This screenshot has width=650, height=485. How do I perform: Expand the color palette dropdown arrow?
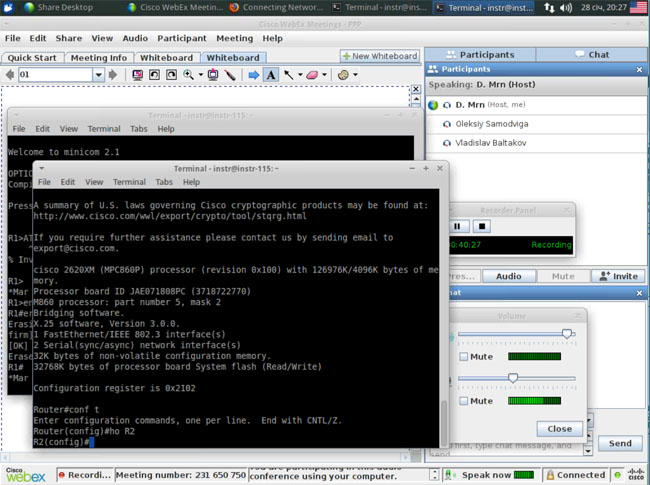355,75
